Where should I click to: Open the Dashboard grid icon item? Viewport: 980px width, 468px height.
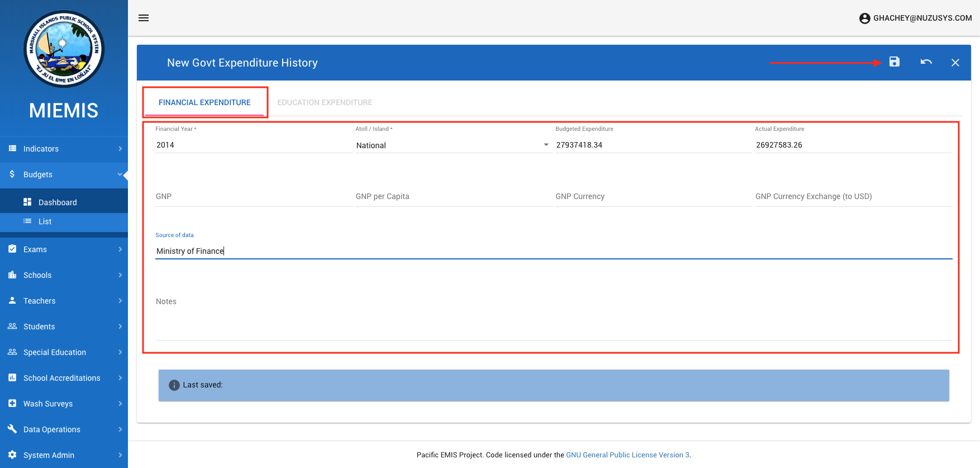click(27, 202)
